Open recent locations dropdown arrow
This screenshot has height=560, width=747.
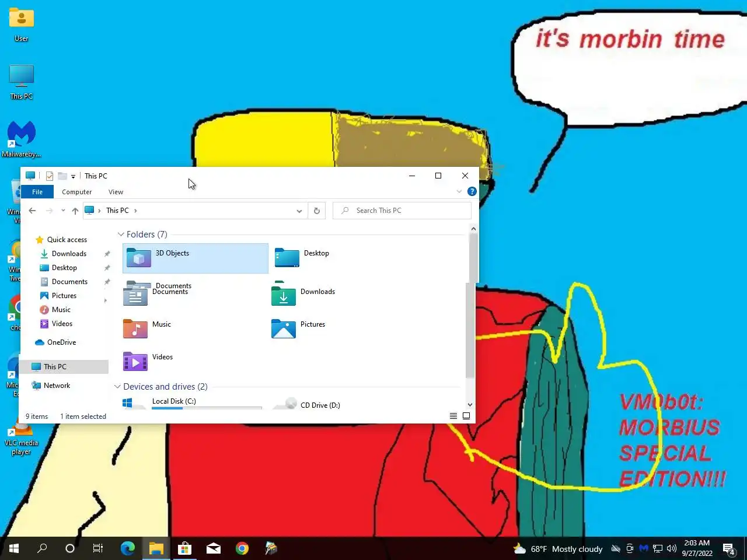63,211
